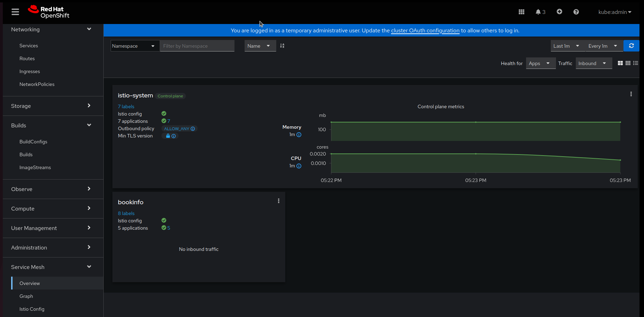
Task: Click the blue refresh button
Action: (x=631, y=46)
